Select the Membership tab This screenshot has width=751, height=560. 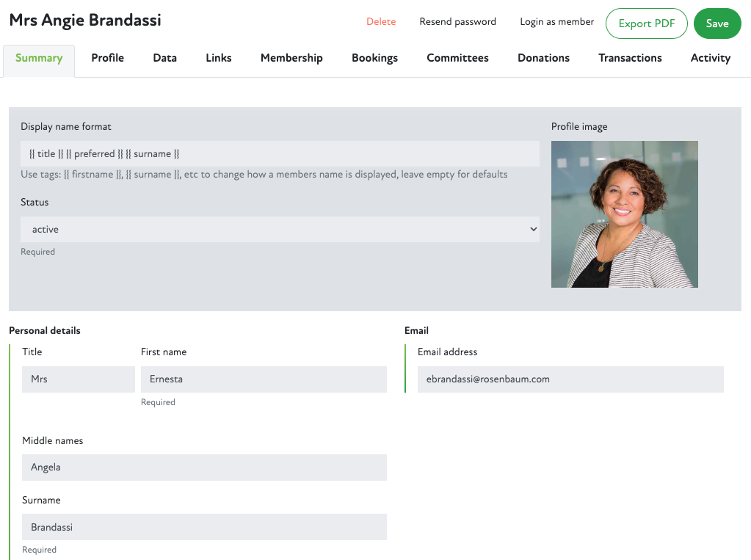coord(291,58)
